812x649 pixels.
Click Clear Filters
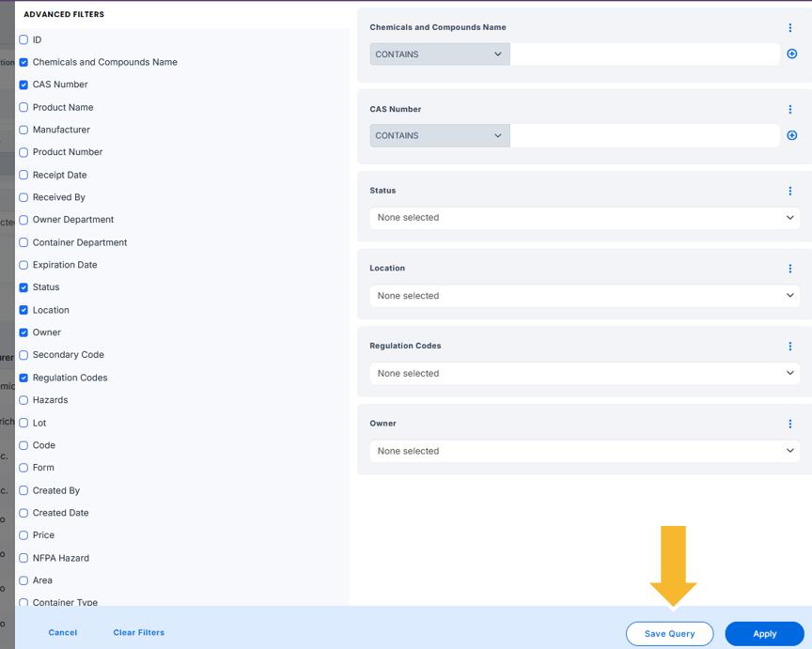[x=139, y=632]
